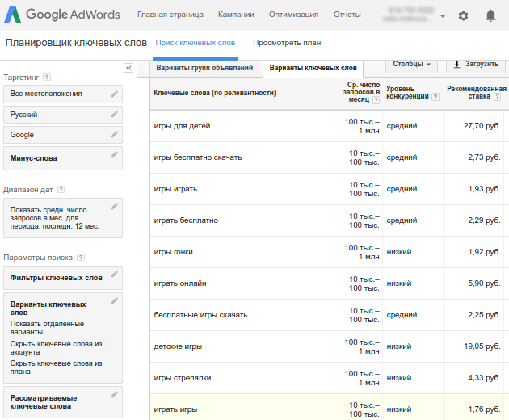Screen dimensions: 509x420
Task: Click the 'Загрузить' download button
Action: [x=476, y=65]
